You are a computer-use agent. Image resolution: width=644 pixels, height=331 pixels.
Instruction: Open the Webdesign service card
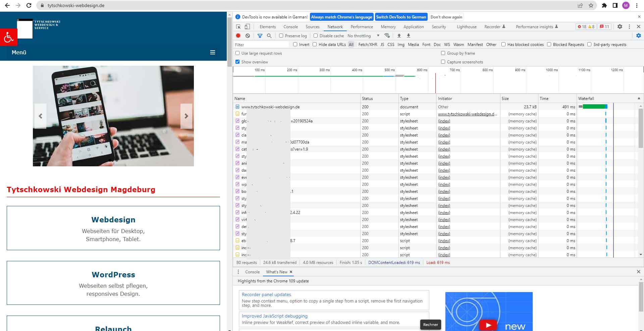coord(113,228)
